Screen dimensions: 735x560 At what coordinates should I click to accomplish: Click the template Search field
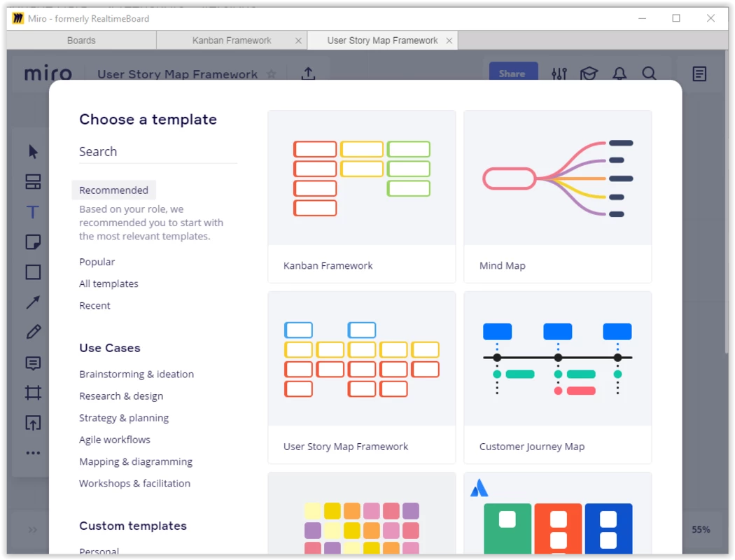click(157, 152)
